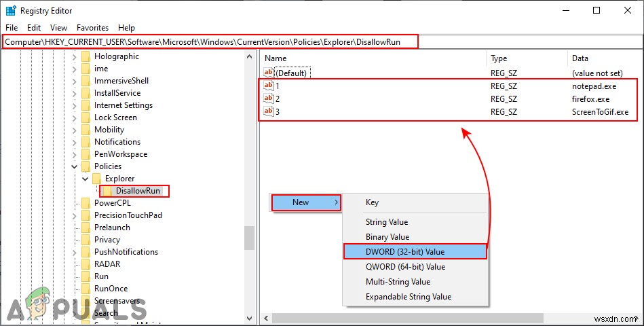
Task: Choose DWORD (32-bit) Value from submenu
Action: coord(415,251)
